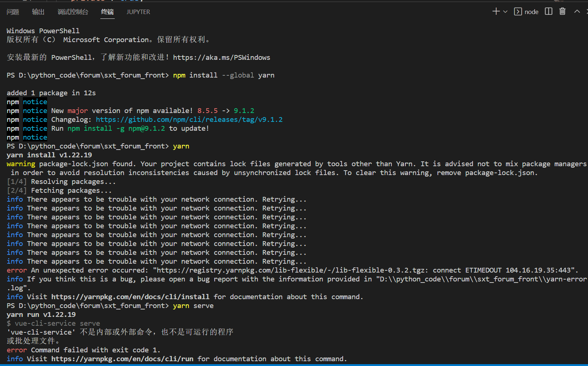Click the 'npm install -g npm@9.1.2' text
The image size is (588, 366).
pos(116,128)
